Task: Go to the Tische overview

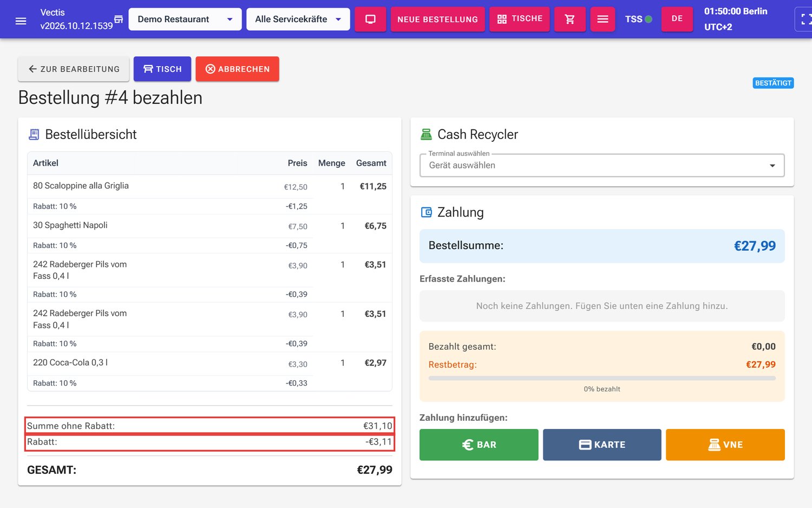Action: pyautogui.click(x=520, y=19)
